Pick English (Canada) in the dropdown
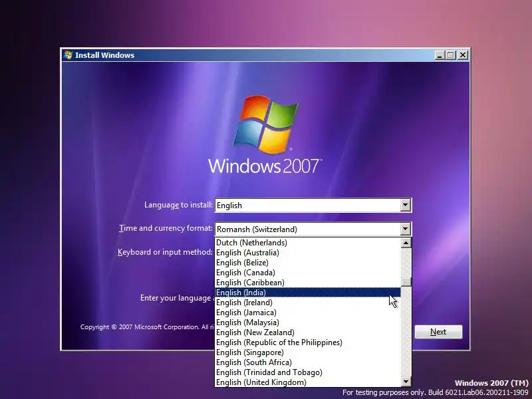Viewport: 532px width, 399px height. (308, 273)
